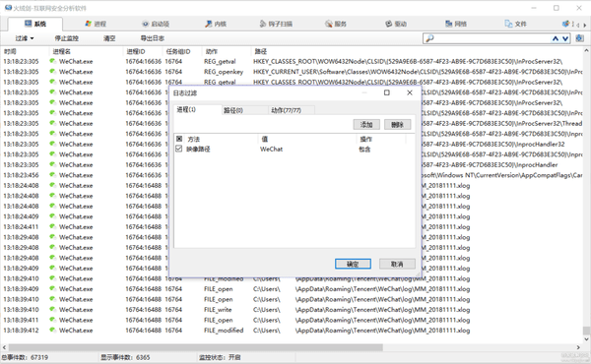Image resolution: width=591 pixels, height=364 pixels.
Task: Jump to previous search match arrow
Action: (x=556, y=38)
